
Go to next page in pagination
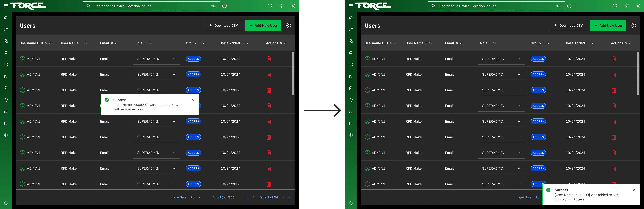click(283, 197)
